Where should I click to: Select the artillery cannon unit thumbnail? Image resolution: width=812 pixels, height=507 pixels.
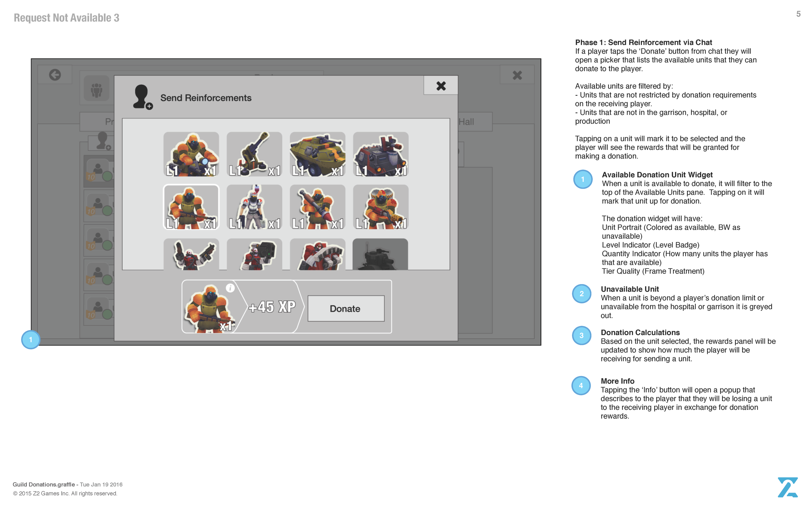tap(254, 154)
